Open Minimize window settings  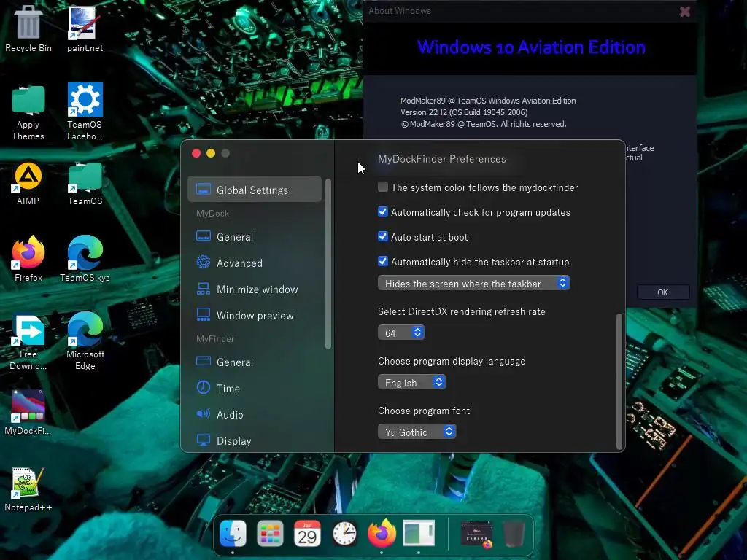click(x=247, y=289)
